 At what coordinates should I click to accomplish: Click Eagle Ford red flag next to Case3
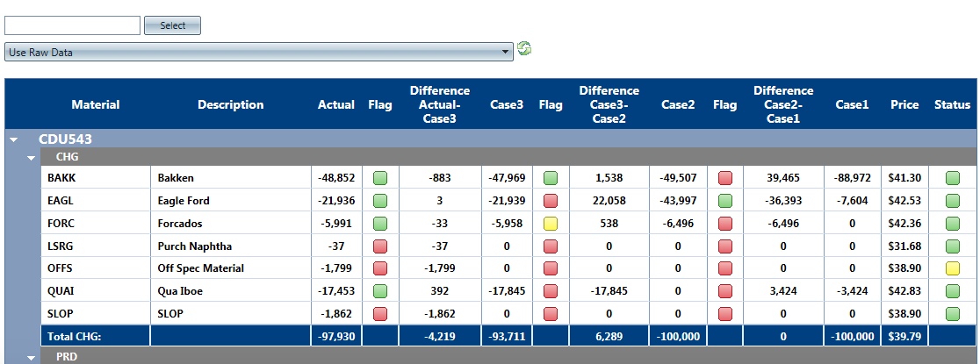(x=551, y=201)
